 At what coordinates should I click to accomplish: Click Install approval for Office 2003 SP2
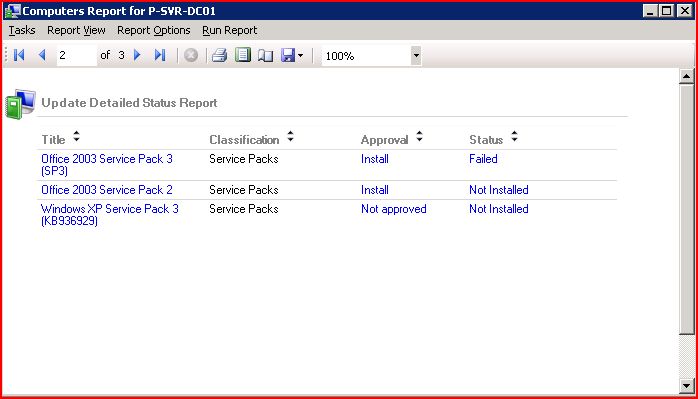tap(375, 190)
